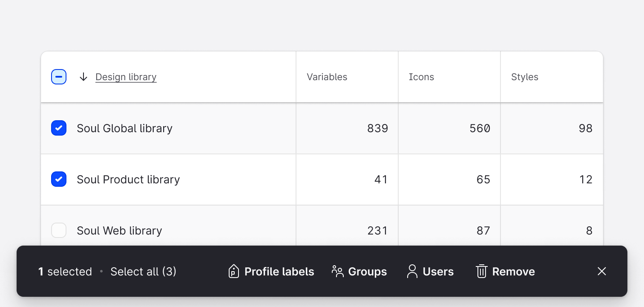644x307 pixels.
Task: Uncheck the Soul Global library checkbox
Action: coord(59,128)
